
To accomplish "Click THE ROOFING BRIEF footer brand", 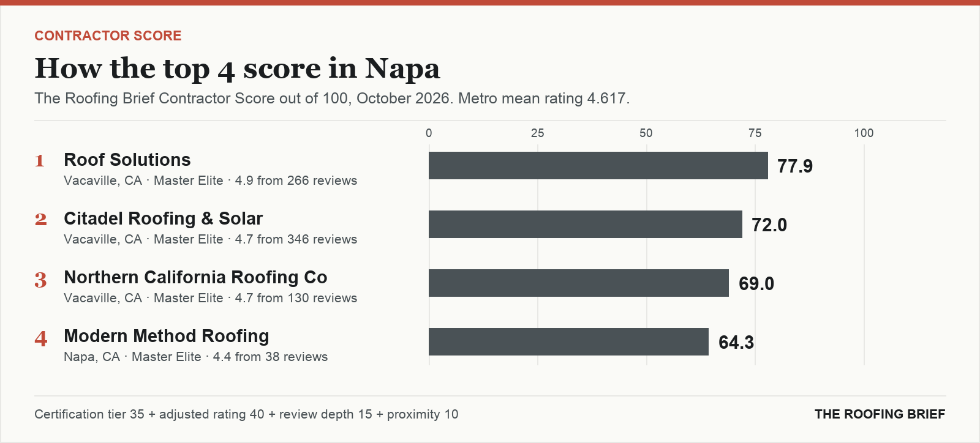I will tap(880, 414).
